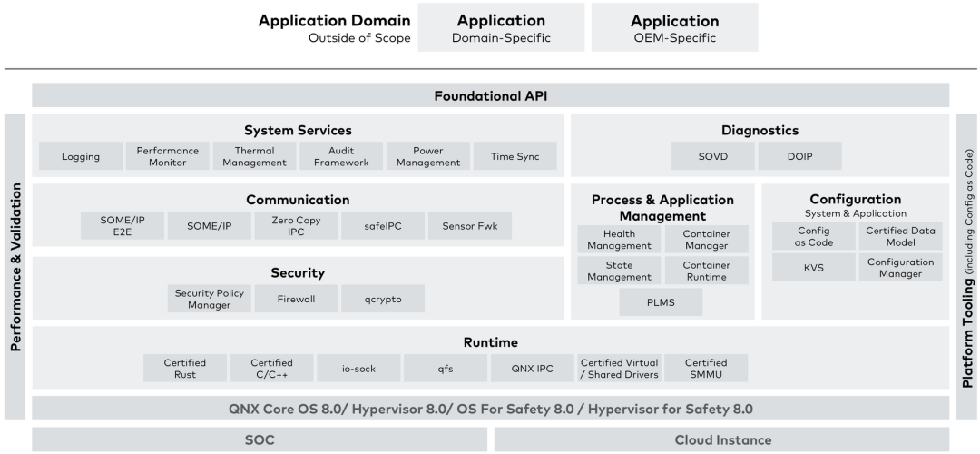Click the Health Management box
The image size is (980, 454).
coord(620,240)
